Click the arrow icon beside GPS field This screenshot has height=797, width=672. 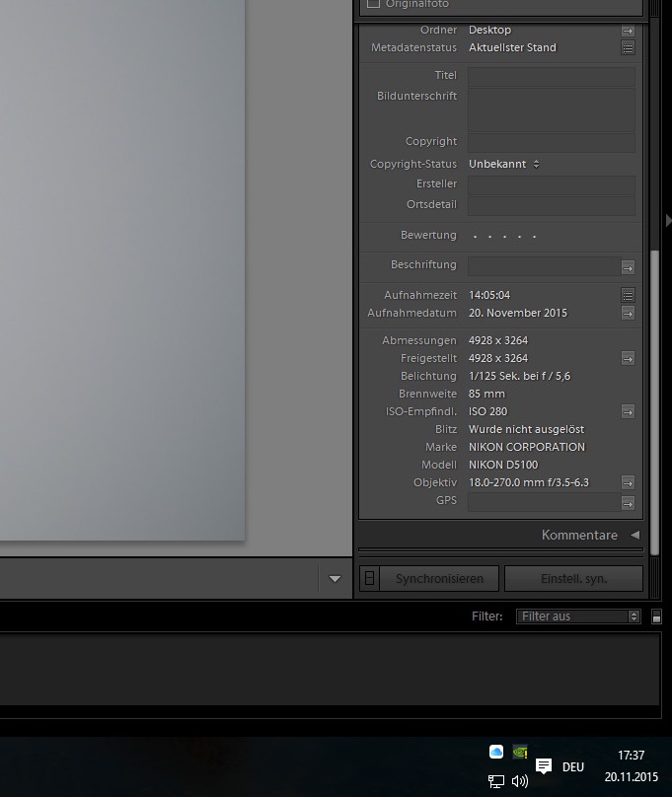(628, 503)
